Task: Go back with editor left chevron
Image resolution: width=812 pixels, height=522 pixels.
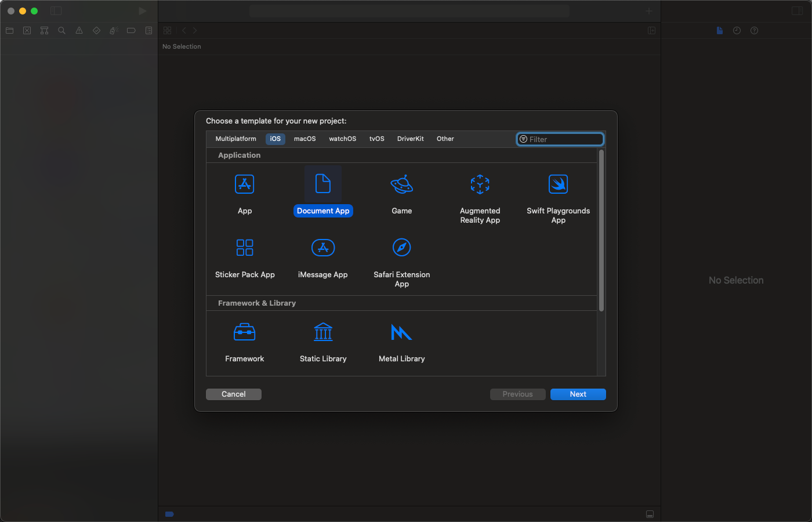Action: 184,30
